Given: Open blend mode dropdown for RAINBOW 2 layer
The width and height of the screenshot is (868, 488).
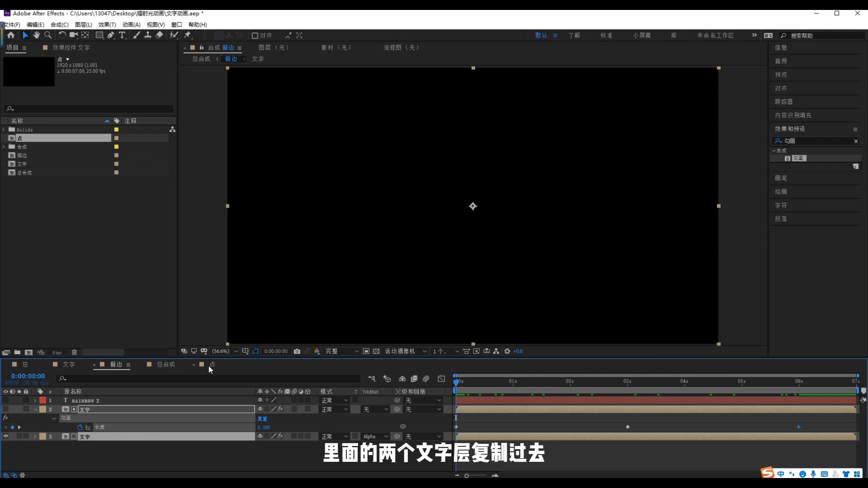Looking at the screenshot, I should click(335, 400).
